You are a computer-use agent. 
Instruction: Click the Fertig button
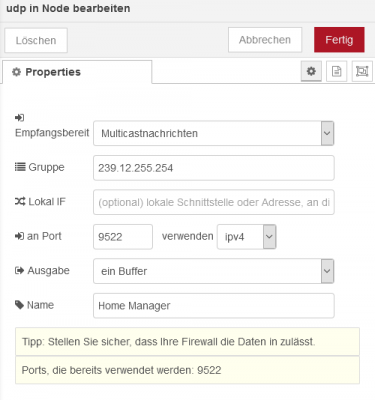339,40
